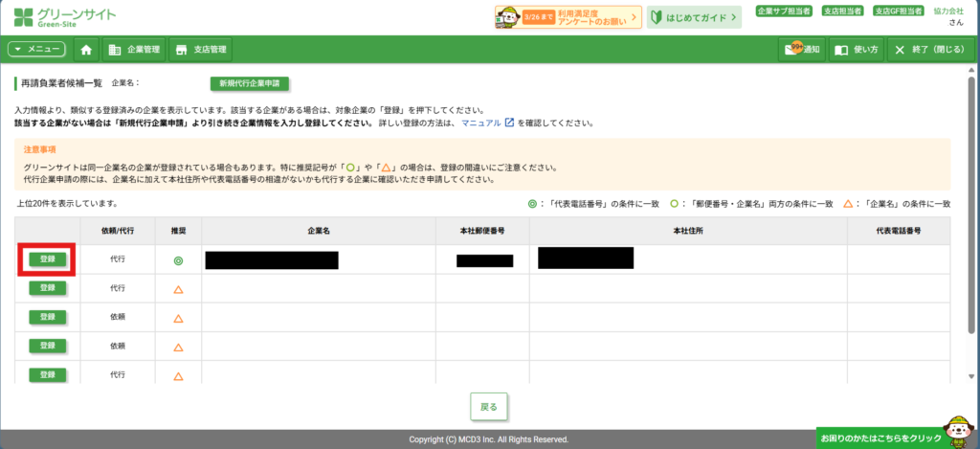The height and width of the screenshot is (449, 980).
Task: Click 登録 button in the fourth row
Action: click(47, 346)
